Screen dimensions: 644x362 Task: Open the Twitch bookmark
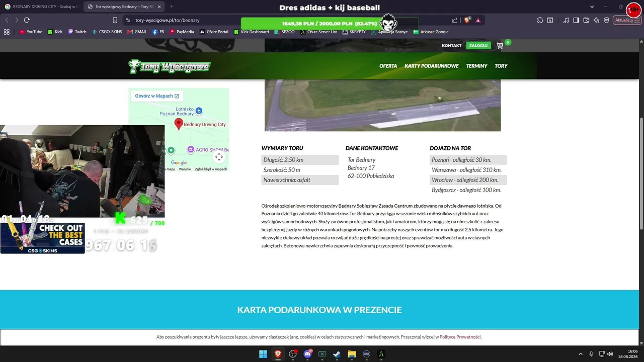(x=77, y=32)
